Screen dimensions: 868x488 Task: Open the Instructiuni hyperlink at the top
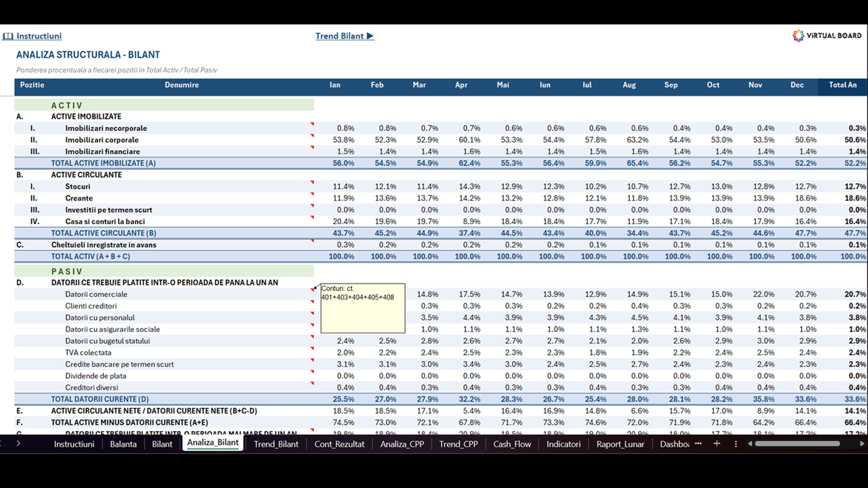[x=39, y=36]
